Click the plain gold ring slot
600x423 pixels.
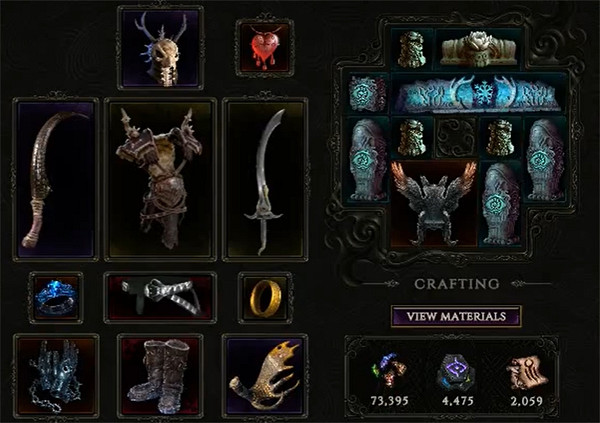pos(265,297)
